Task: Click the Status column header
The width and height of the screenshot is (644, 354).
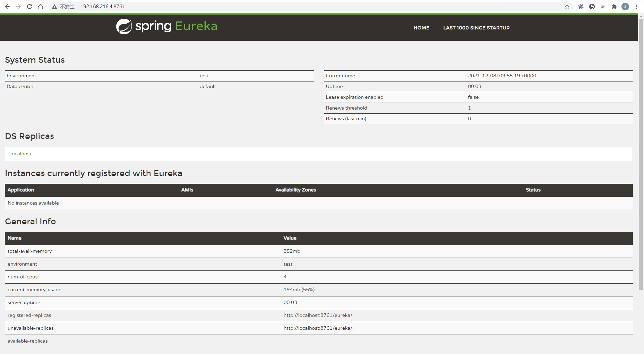Action: click(533, 190)
